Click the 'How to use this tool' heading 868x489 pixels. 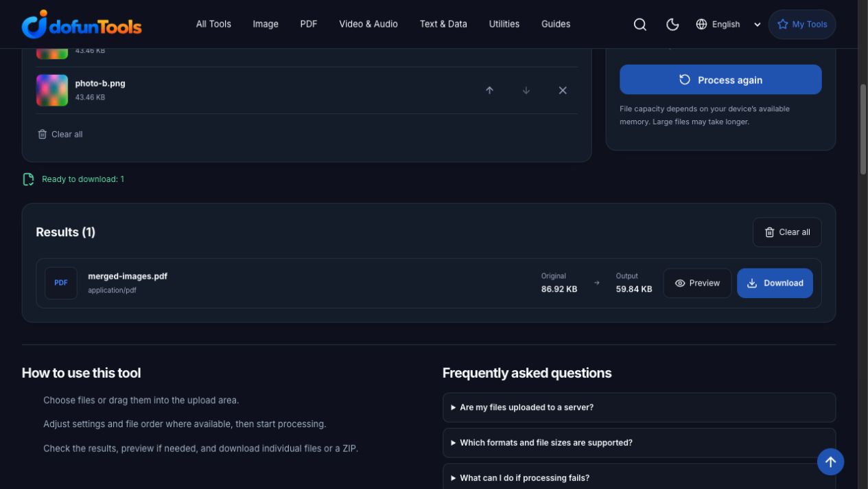point(81,373)
